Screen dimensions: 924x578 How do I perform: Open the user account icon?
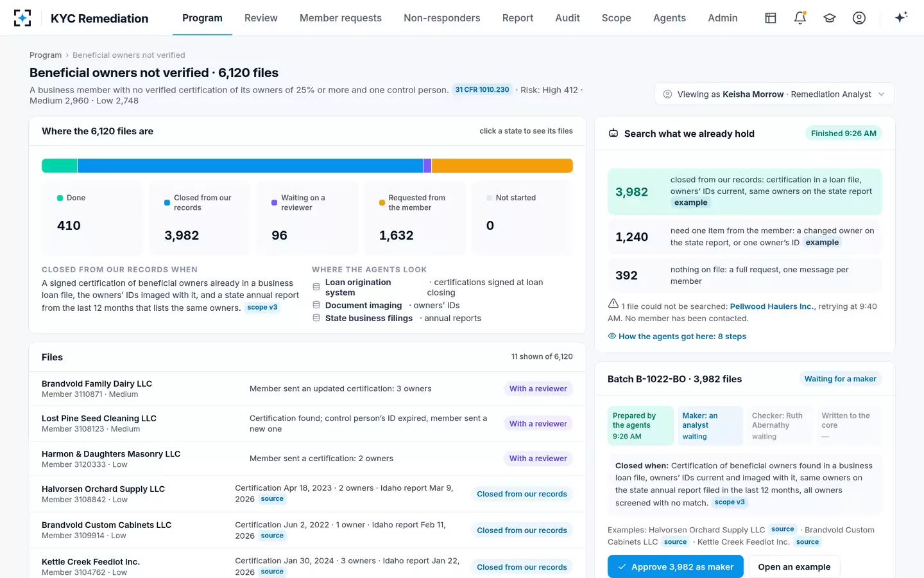(859, 18)
